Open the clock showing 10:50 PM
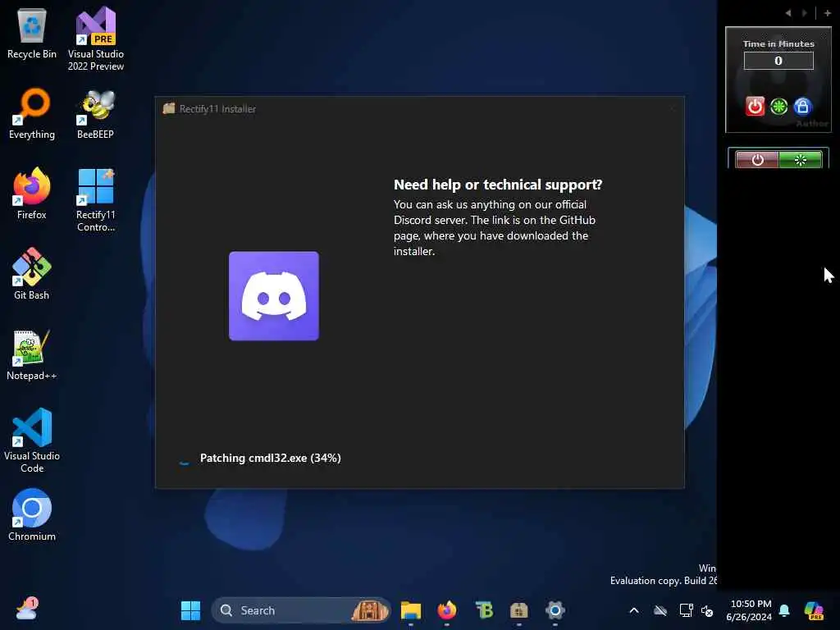This screenshot has height=630, width=840. click(x=749, y=610)
